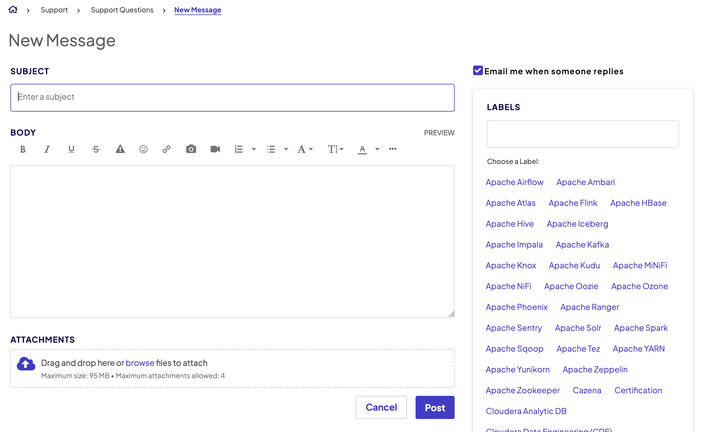Open the font size dropdown
The image size is (701, 432).
coord(336,149)
